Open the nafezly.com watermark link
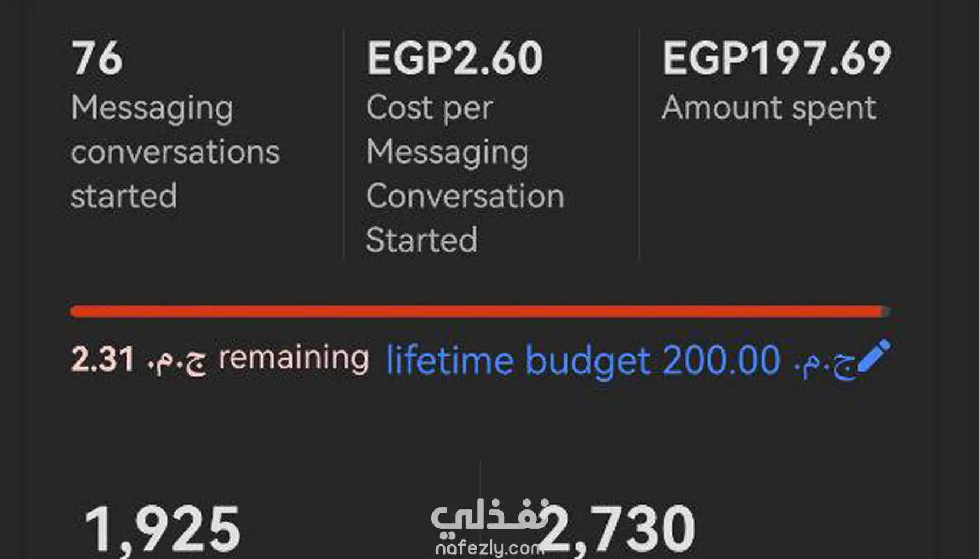 (488, 549)
